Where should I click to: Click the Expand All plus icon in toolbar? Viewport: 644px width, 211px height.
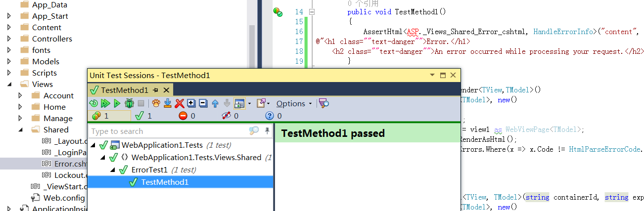click(191, 103)
